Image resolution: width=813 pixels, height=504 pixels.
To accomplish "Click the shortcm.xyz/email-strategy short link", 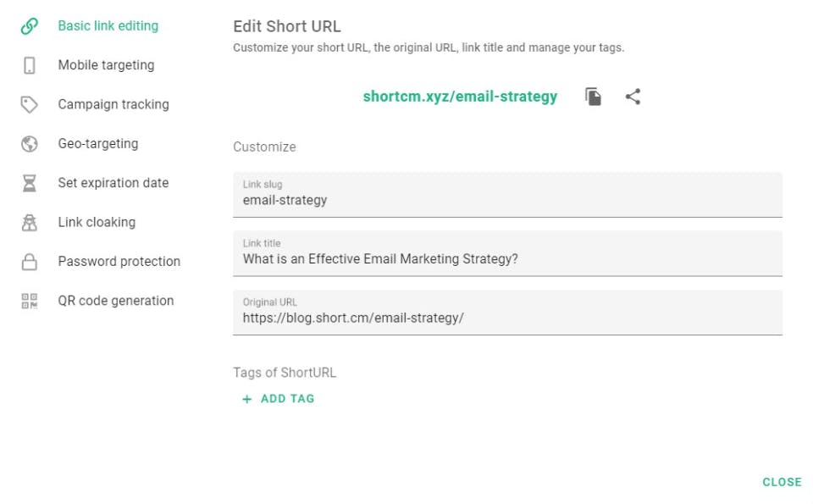I will tap(460, 97).
